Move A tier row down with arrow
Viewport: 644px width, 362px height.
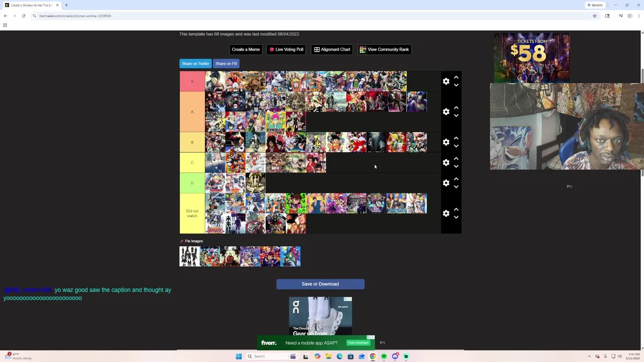[456, 116]
